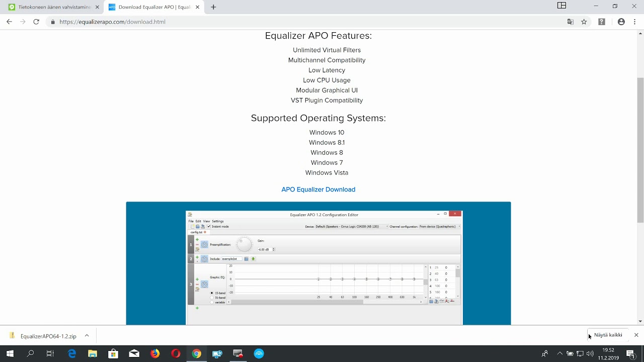Screen dimensions: 644x362
Task: Click the volume icon in system tray
Action: click(x=590, y=353)
